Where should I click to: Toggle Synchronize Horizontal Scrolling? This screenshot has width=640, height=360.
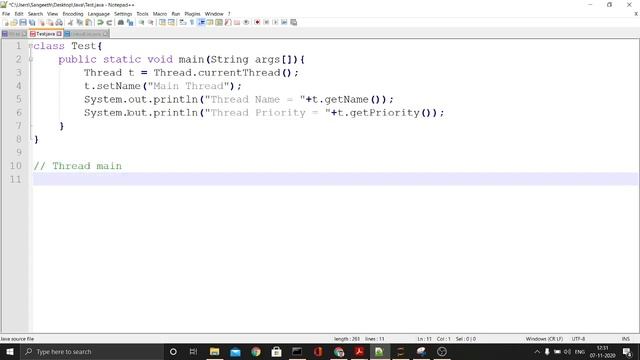click(x=171, y=22)
